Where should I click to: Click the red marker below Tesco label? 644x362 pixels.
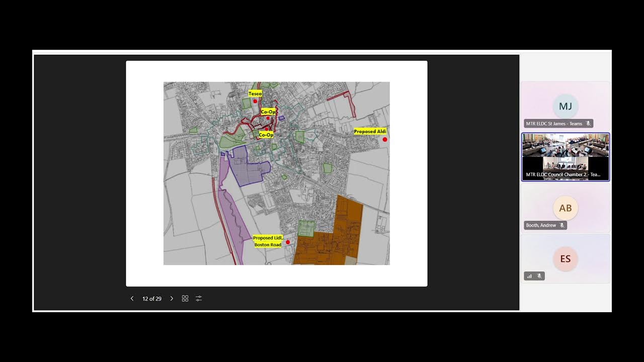[255, 101]
